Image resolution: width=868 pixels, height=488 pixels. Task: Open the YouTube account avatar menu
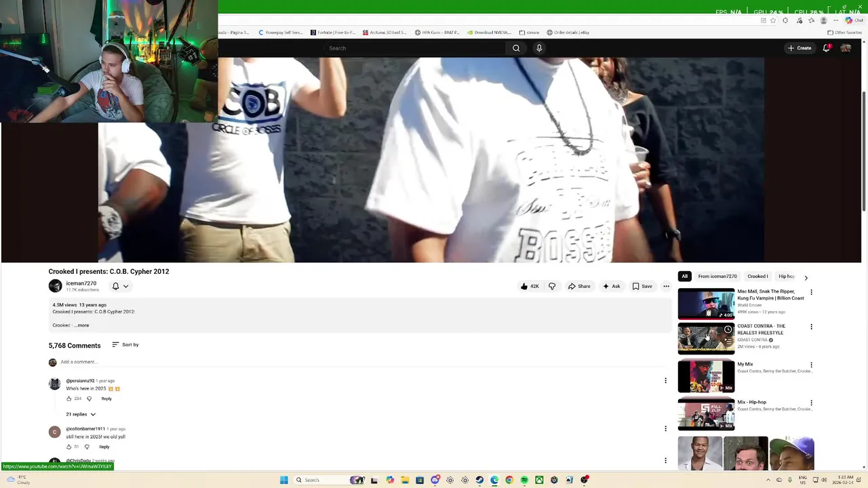coord(846,48)
